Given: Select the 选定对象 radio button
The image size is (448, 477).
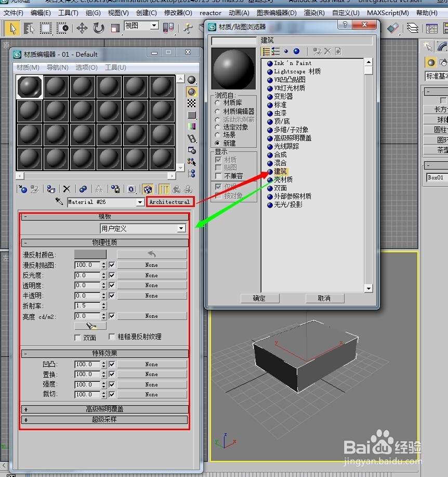Looking at the screenshot, I should coord(217,127).
